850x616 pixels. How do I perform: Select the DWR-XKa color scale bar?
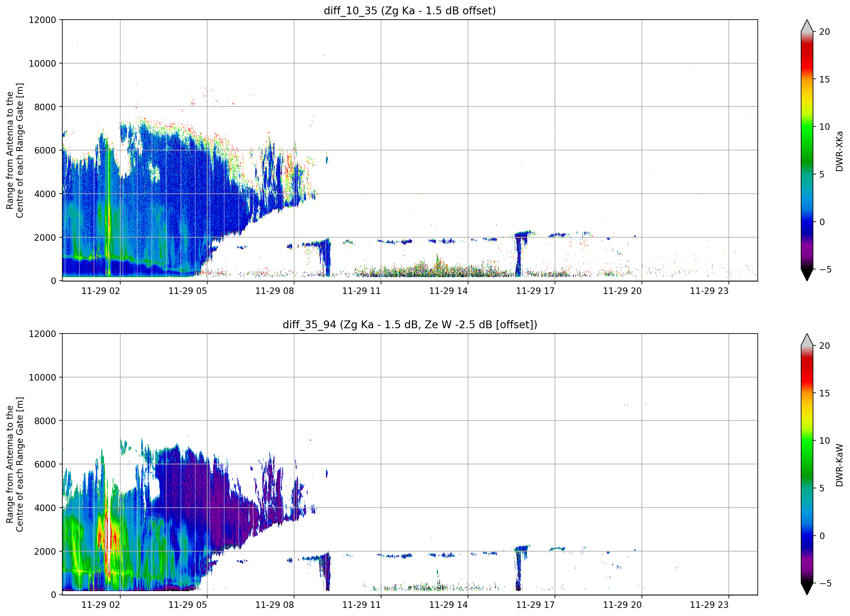pyautogui.click(x=807, y=150)
